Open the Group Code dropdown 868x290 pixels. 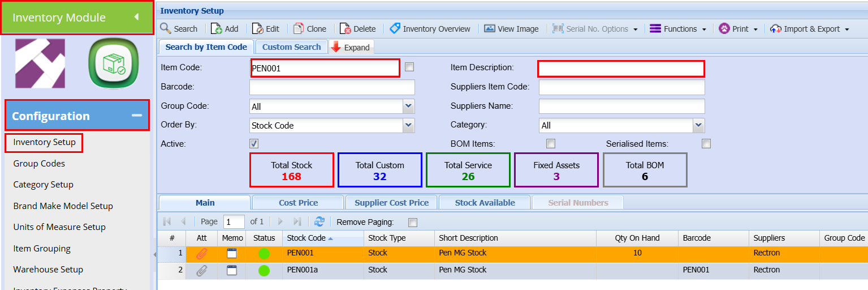pos(409,106)
